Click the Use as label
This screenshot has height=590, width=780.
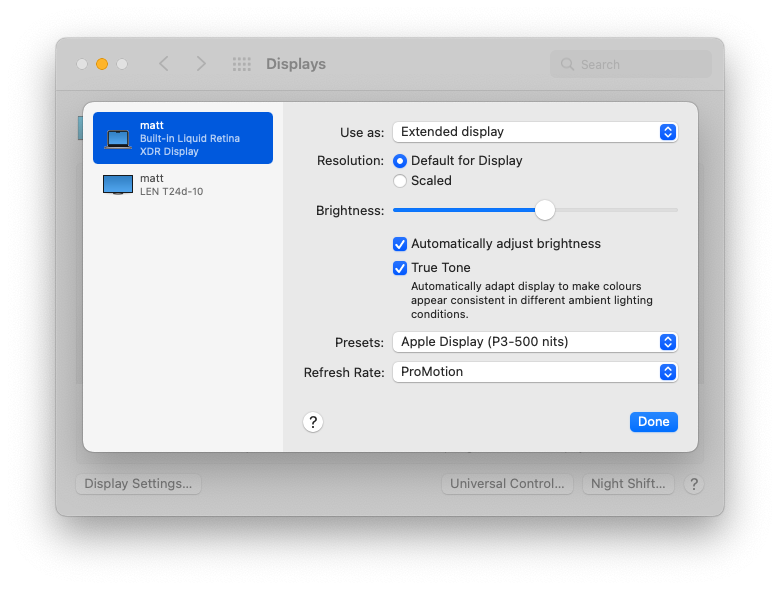tap(362, 133)
